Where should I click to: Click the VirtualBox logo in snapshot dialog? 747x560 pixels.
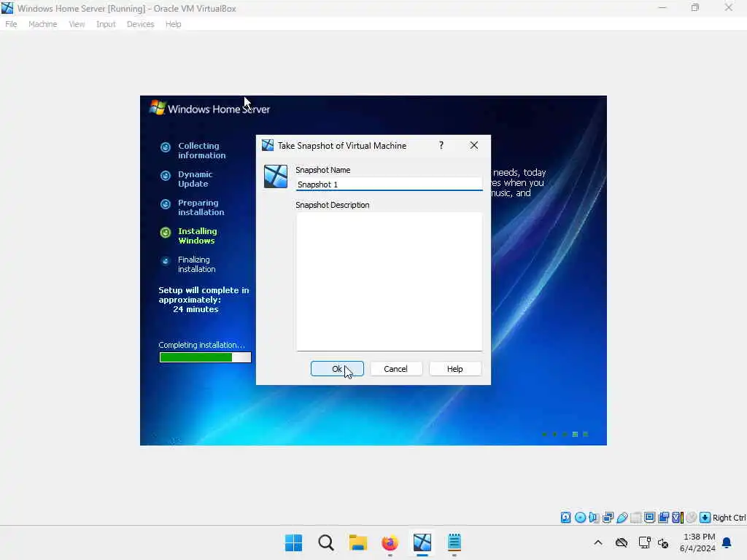276,176
